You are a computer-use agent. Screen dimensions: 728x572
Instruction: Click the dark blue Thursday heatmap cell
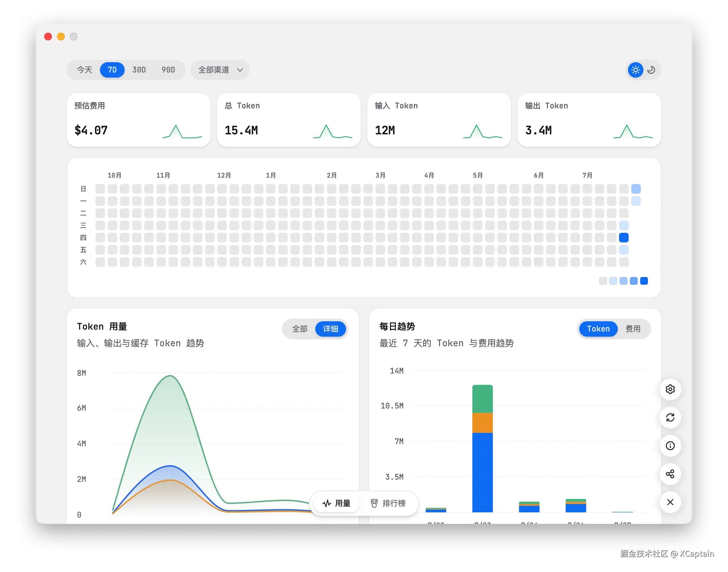click(x=624, y=238)
